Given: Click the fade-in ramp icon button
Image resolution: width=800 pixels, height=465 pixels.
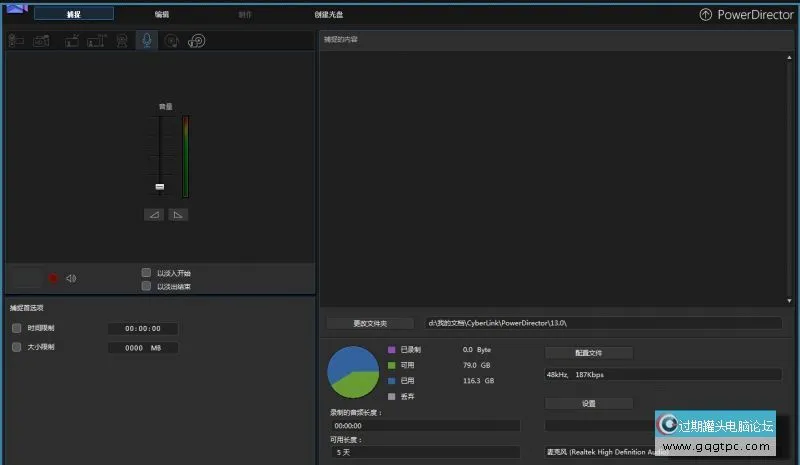Looking at the screenshot, I should pos(153,215).
